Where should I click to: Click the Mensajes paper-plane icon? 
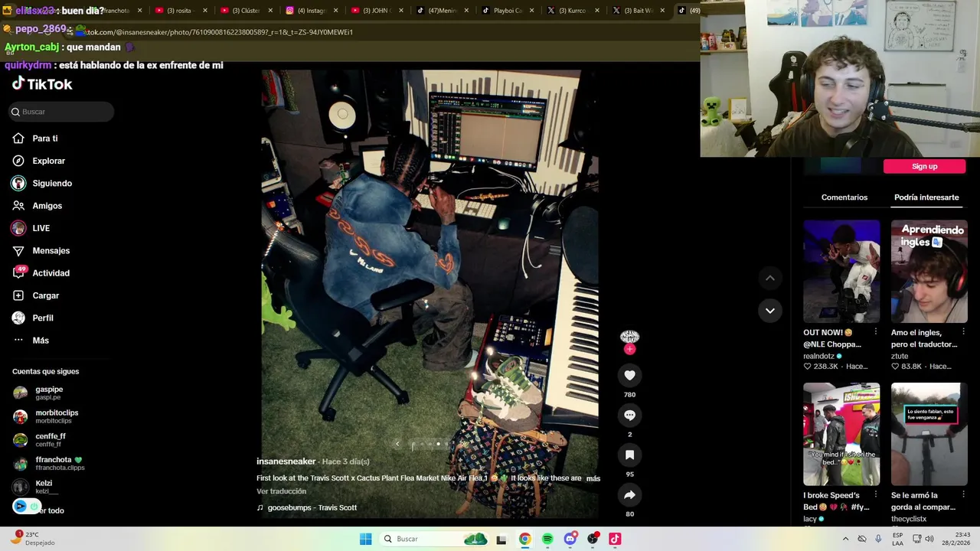(18, 250)
